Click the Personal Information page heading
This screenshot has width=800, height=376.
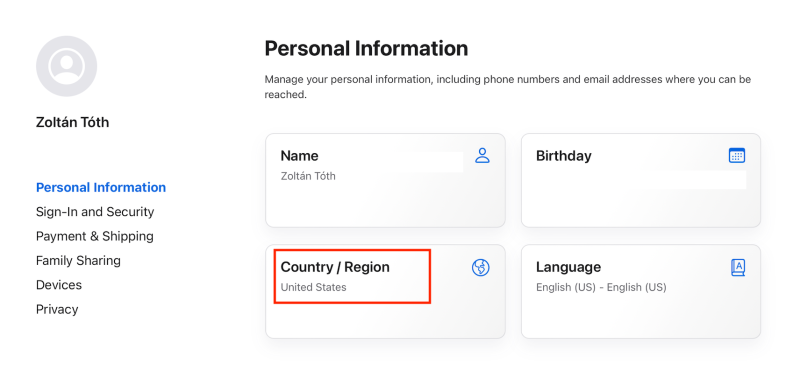pyautogui.click(x=366, y=48)
